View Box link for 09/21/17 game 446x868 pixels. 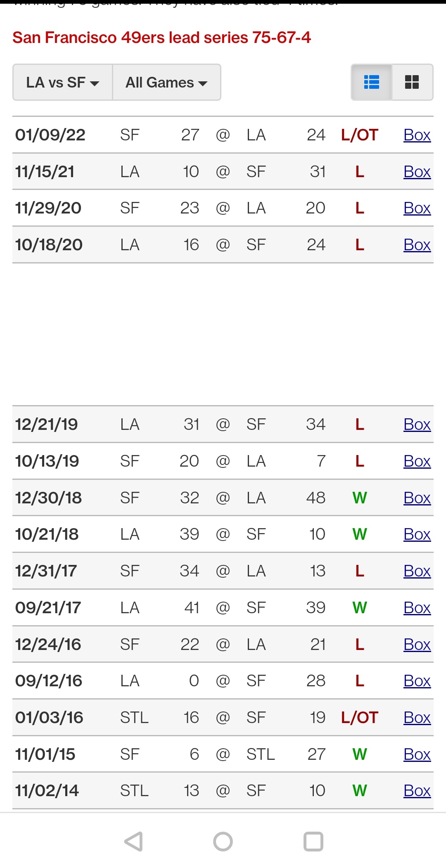coord(417,608)
